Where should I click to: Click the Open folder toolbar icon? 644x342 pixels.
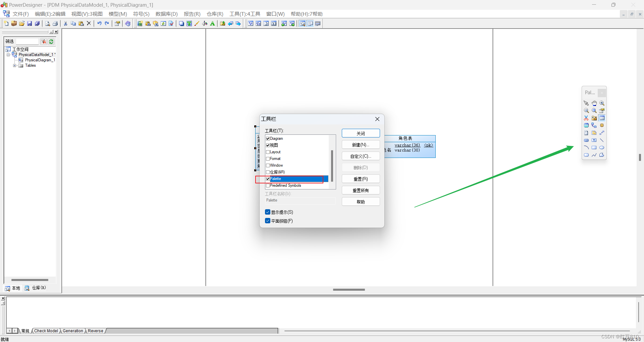pyautogui.click(x=22, y=23)
